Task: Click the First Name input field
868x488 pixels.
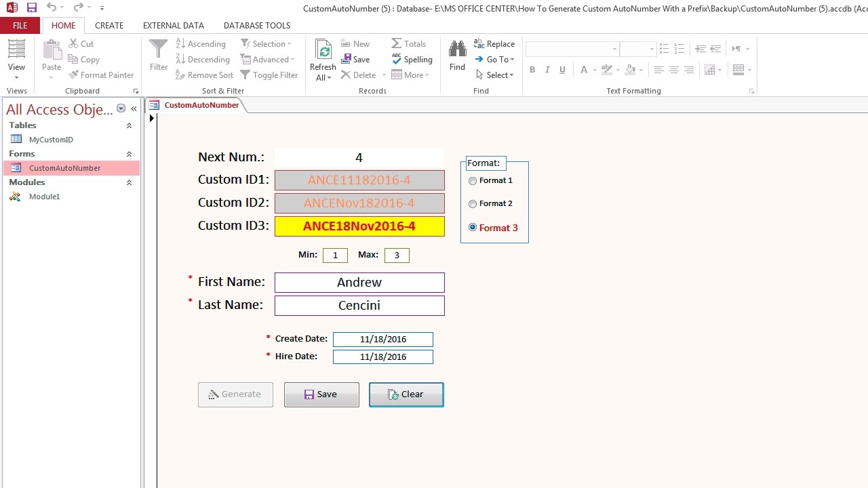Action: click(359, 283)
